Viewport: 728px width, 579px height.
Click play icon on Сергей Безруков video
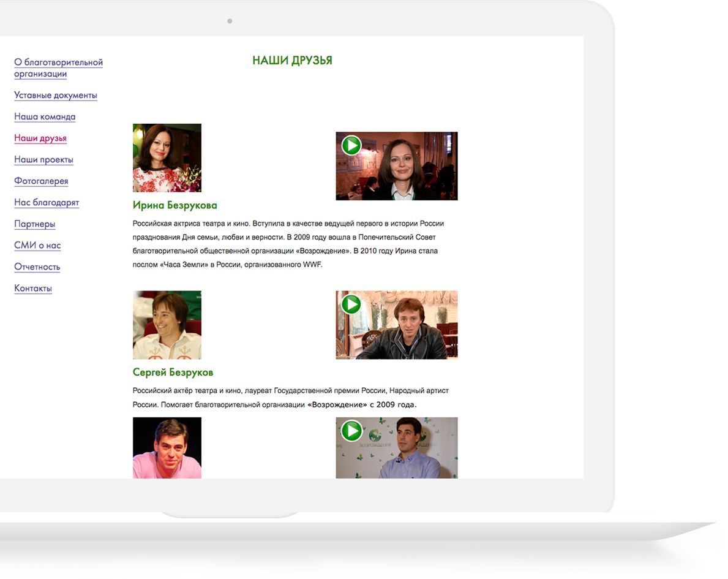[351, 305]
